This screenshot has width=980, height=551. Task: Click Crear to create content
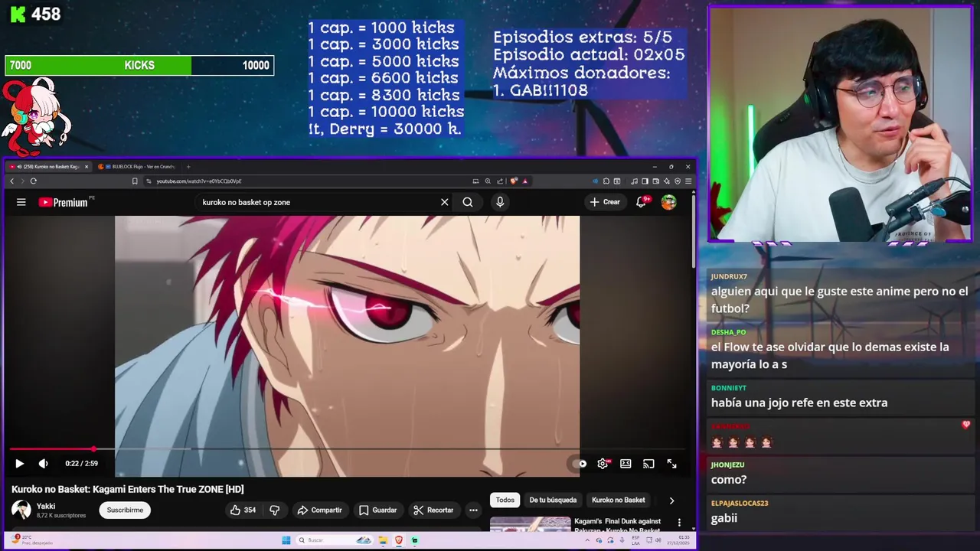point(604,202)
